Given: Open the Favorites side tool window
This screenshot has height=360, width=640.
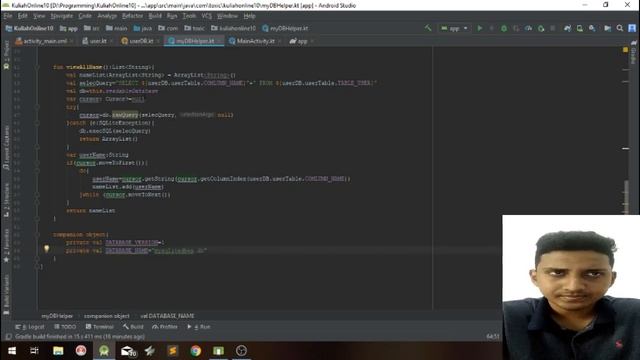Looking at the screenshot, I should point(6,245).
